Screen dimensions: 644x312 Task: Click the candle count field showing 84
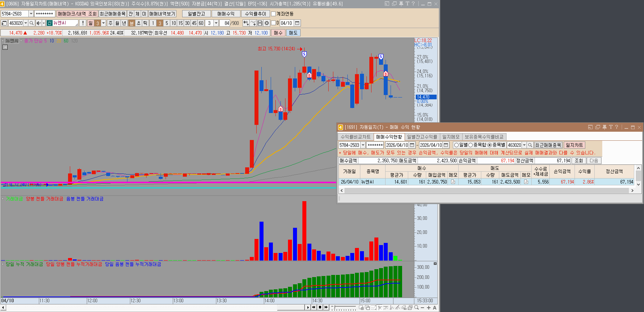coord(225,23)
